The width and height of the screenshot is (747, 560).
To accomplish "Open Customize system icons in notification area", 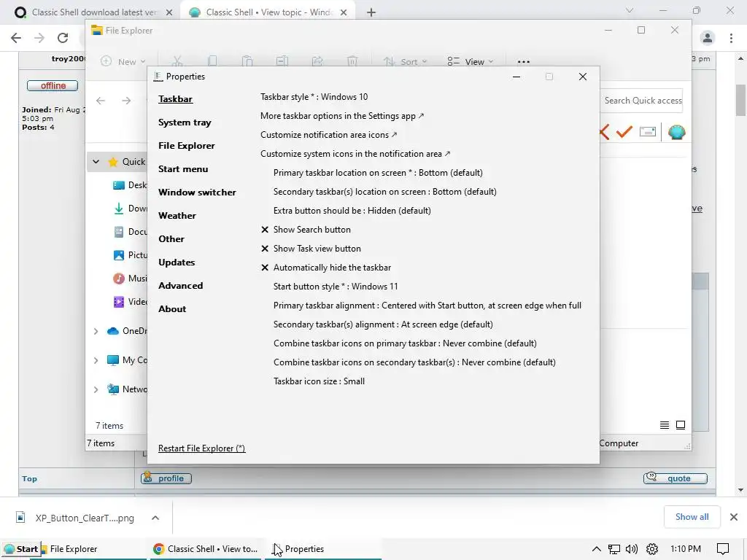I will [355, 154].
